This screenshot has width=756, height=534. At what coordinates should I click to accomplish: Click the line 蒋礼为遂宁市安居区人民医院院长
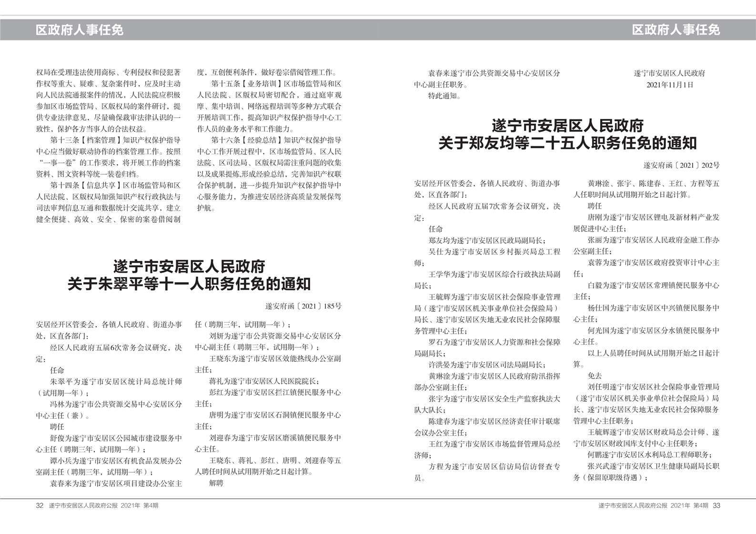point(264,381)
